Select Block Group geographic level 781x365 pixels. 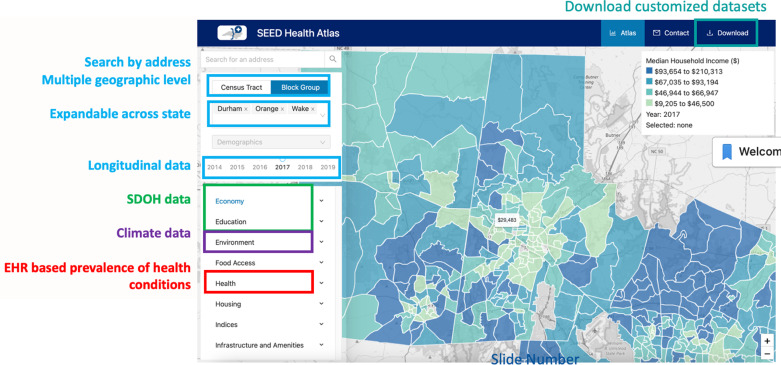click(x=300, y=87)
